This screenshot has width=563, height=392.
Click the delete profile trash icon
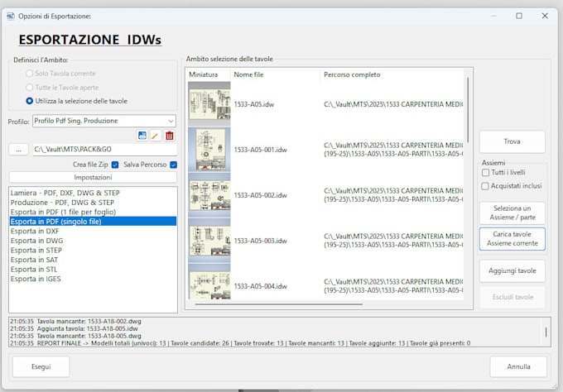pos(170,136)
